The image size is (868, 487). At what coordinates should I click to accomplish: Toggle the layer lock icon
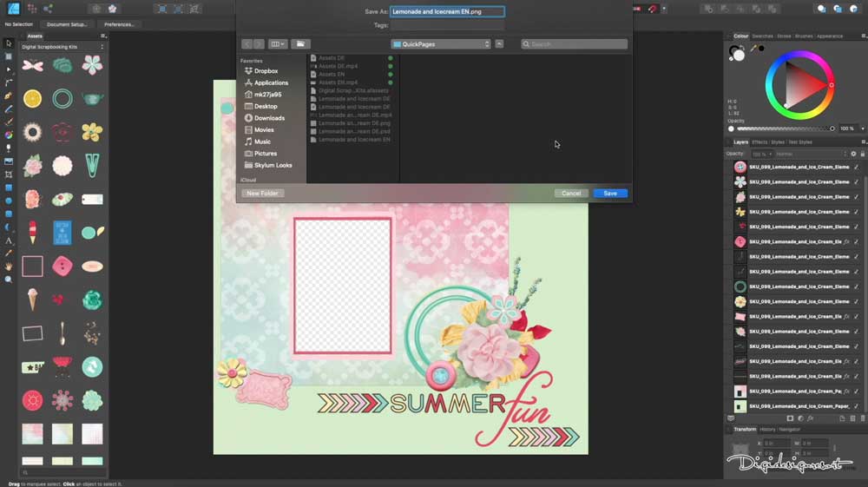coord(863,154)
